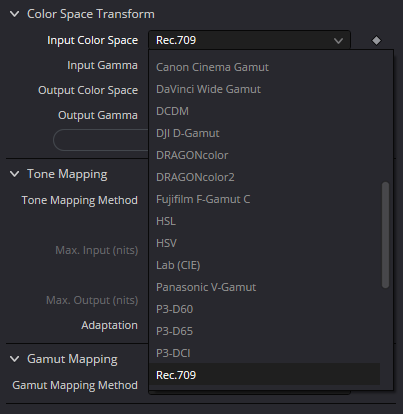This screenshot has width=403, height=414.
Task: Select Lab (CIE) option
Action: point(264,265)
